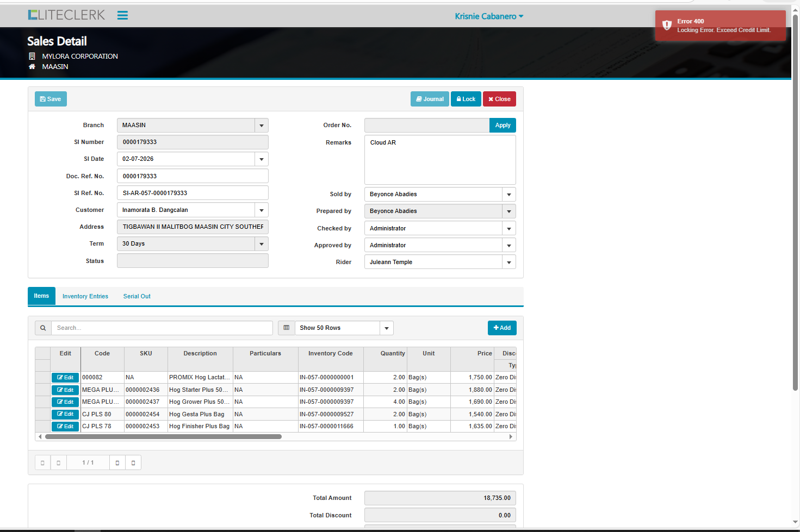The width and height of the screenshot is (800, 532).
Task: Open the hamburger navigation menu
Action: click(122, 15)
